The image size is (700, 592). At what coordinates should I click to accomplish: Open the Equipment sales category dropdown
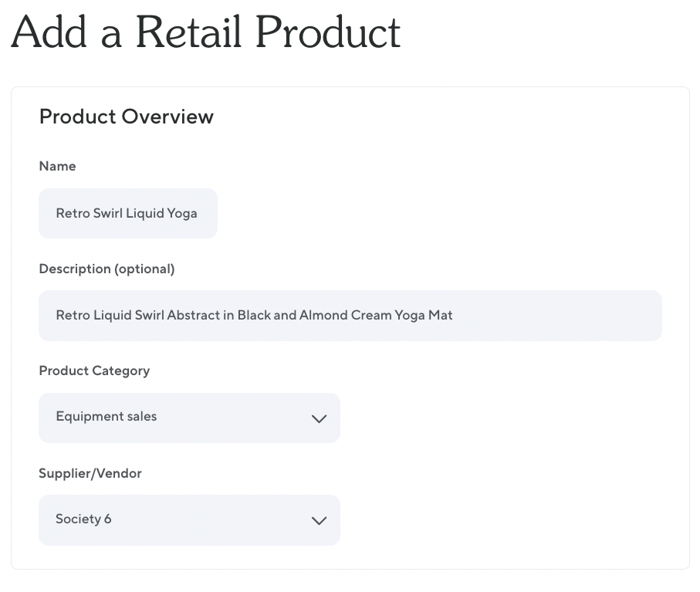click(189, 418)
